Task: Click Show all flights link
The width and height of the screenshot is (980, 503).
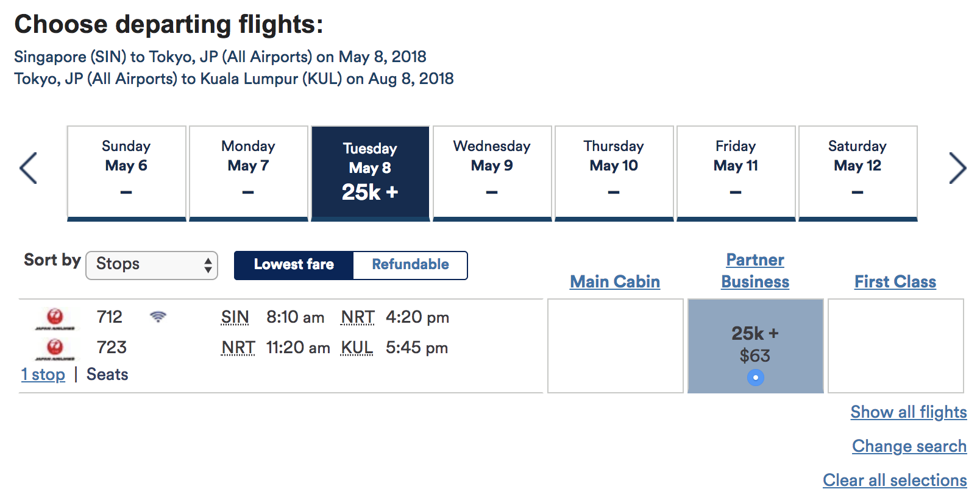Action: tap(909, 412)
